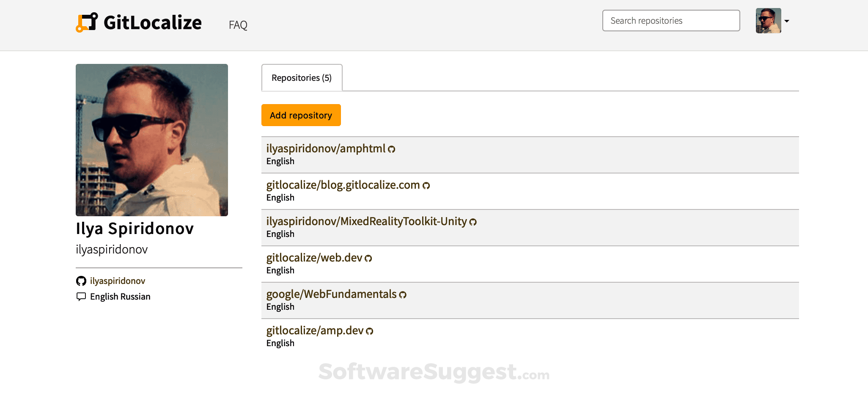Image resolution: width=868 pixels, height=413 pixels.
Task: Select the GitHub icon next to google/WebFundamentals
Action: pos(403,295)
